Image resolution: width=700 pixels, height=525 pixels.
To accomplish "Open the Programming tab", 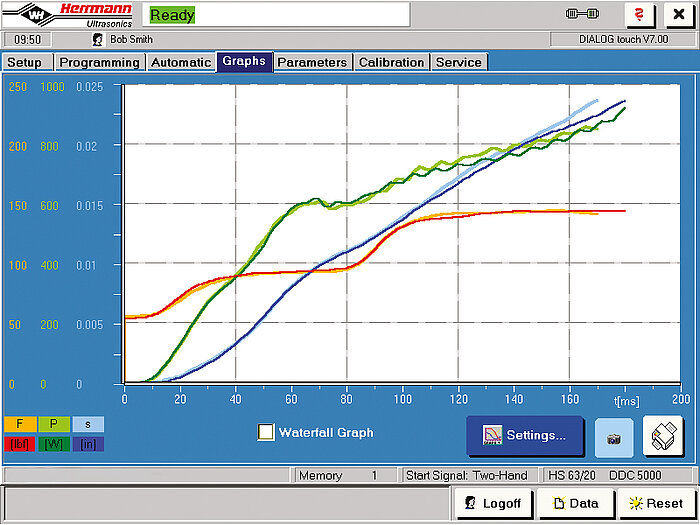I will (99, 62).
